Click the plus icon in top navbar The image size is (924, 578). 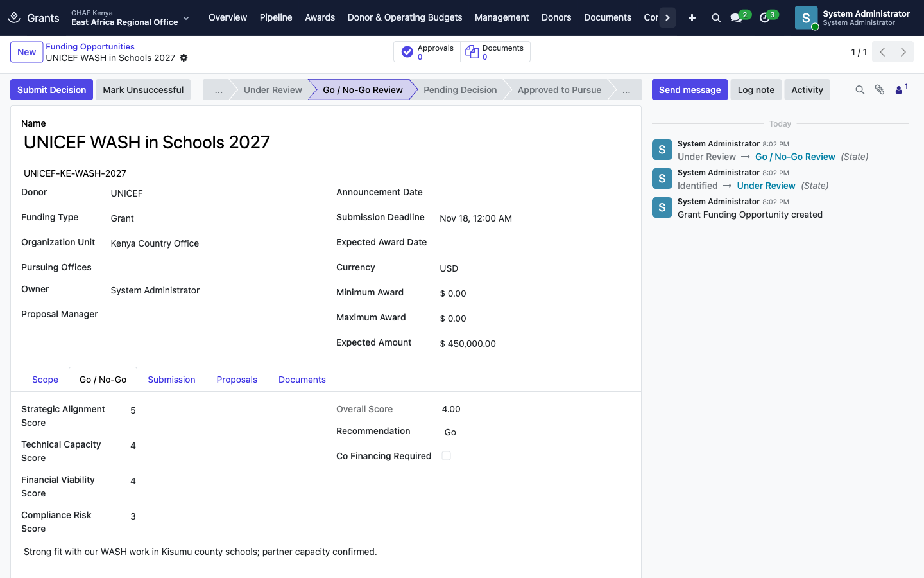[692, 18]
